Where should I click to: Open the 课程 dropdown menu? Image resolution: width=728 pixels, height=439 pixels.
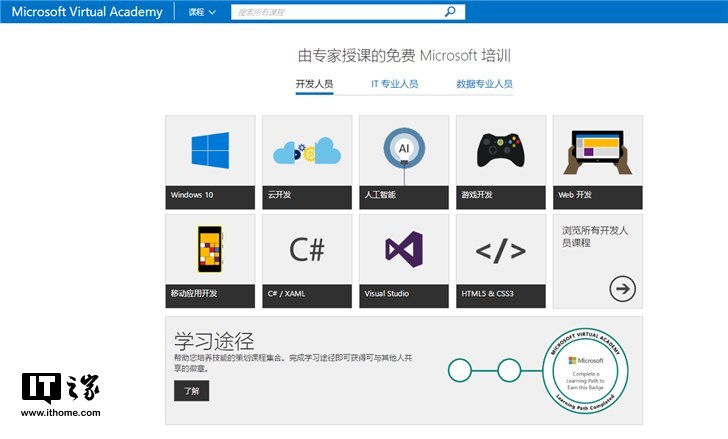click(202, 12)
